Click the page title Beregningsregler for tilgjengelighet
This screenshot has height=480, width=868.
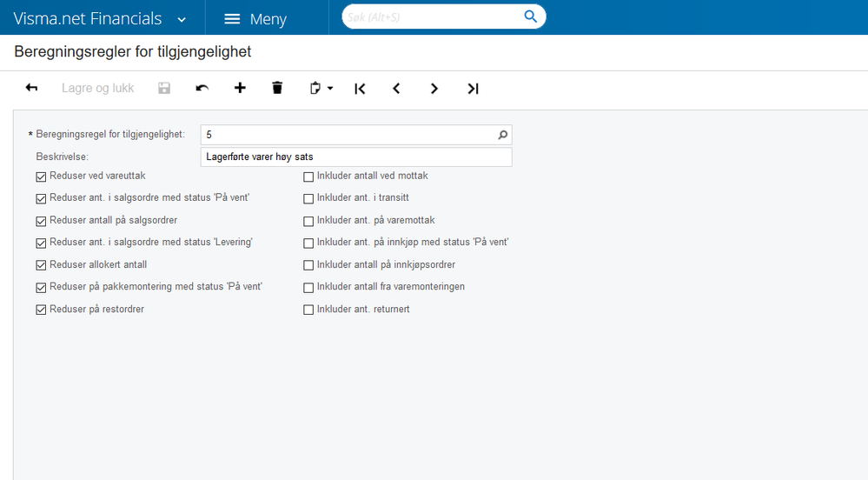click(x=133, y=51)
